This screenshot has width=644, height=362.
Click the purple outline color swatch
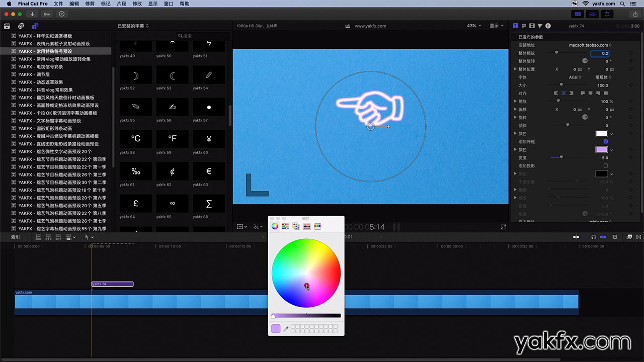pos(602,150)
